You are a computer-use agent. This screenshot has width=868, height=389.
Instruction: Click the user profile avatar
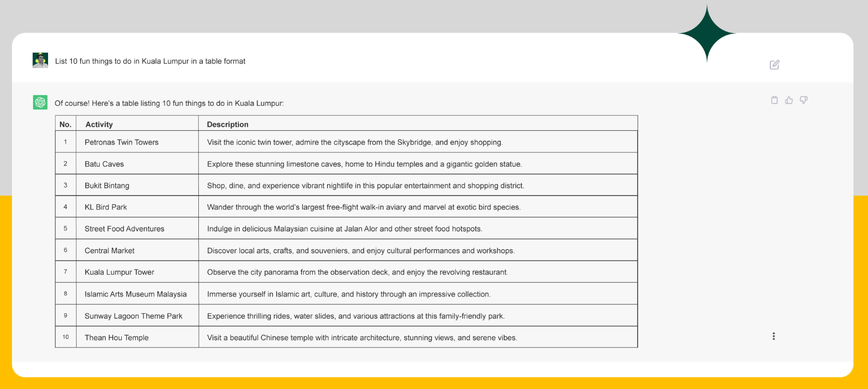[40, 60]
